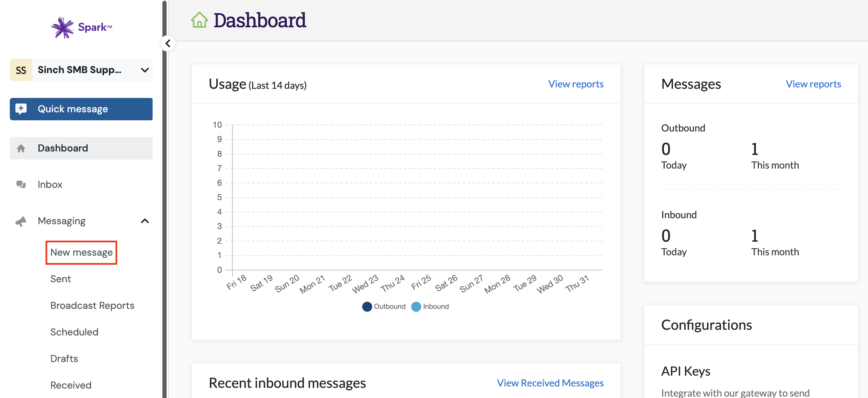Click View reports in Usage card
868x398 pixels.
(x=576, y=84)
